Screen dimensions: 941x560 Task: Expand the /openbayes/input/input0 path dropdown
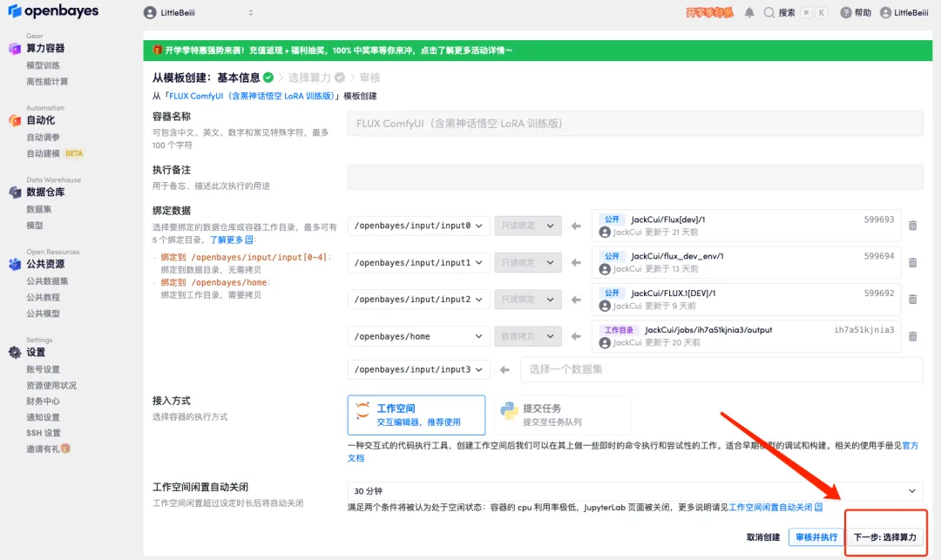tap(418, 226)
